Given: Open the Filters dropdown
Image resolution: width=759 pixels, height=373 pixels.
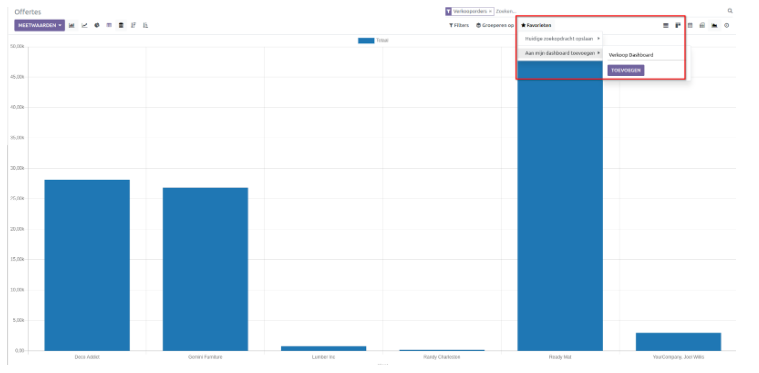Looking at the screenshot, I should [459, 25].
